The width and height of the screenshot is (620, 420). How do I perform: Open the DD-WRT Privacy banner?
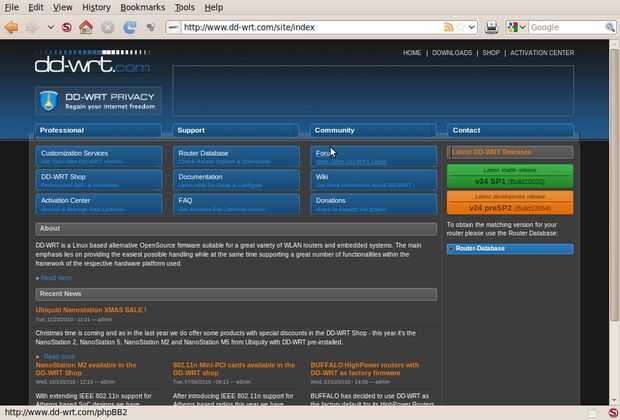pyautogui.click(x=98, y=100)
